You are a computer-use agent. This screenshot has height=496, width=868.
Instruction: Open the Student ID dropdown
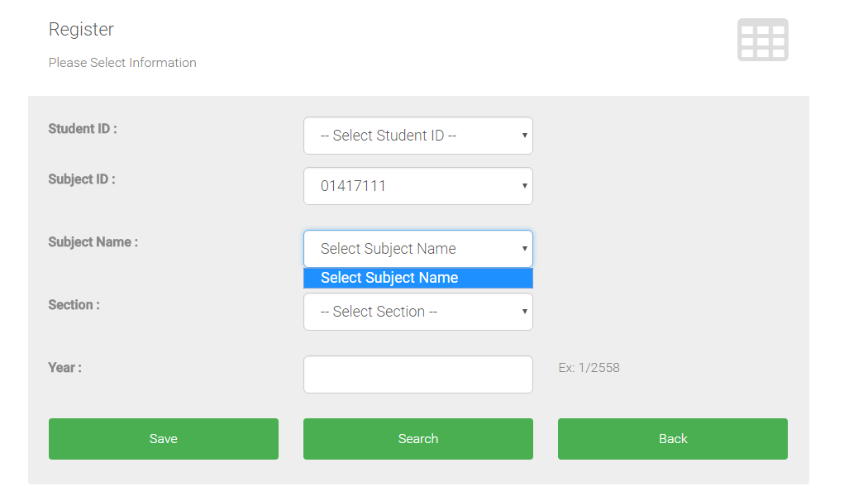[417, 136]
